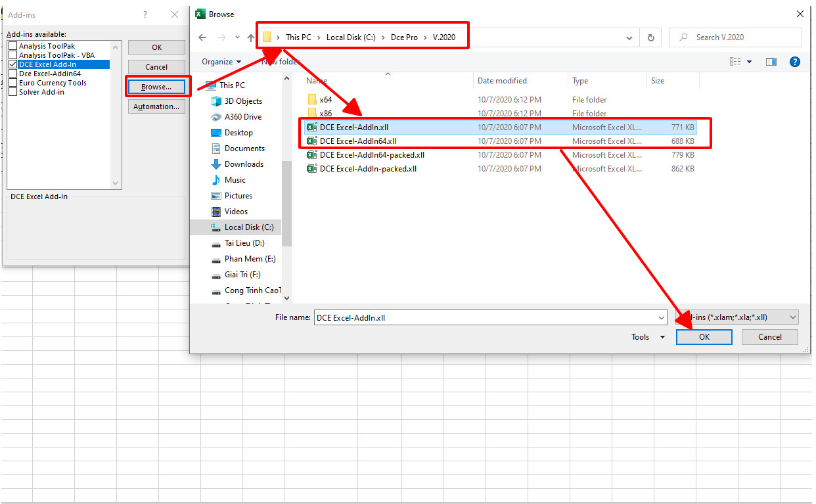
Task: Select DCE Excel-AddIn64.xll file name
Action: pos(358,141)
